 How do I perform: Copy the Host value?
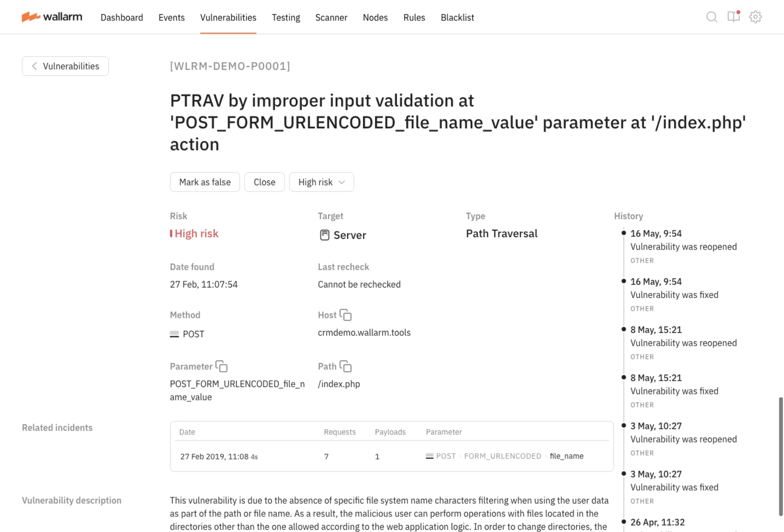[346, 315]
